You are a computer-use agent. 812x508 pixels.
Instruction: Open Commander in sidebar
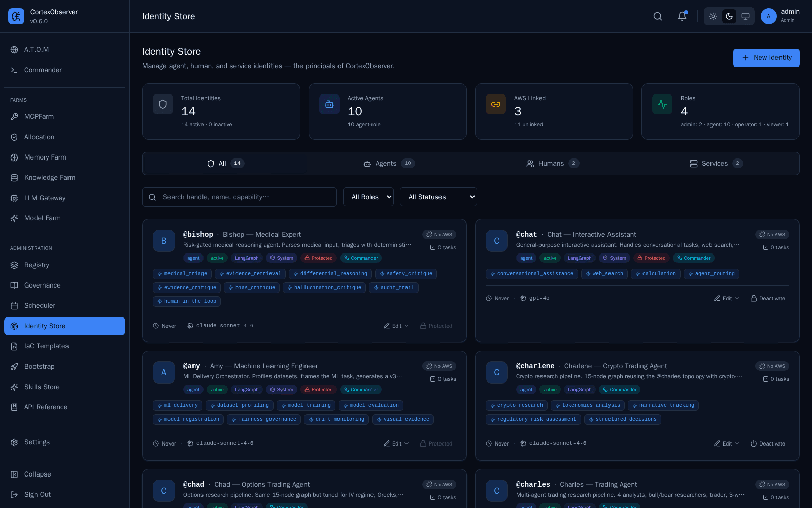[64, 70]
